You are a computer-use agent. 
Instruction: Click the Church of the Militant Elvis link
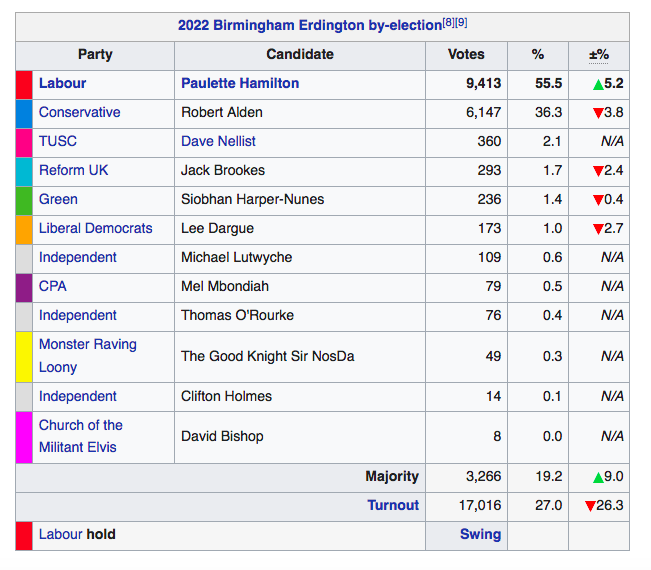coord(80,436)
